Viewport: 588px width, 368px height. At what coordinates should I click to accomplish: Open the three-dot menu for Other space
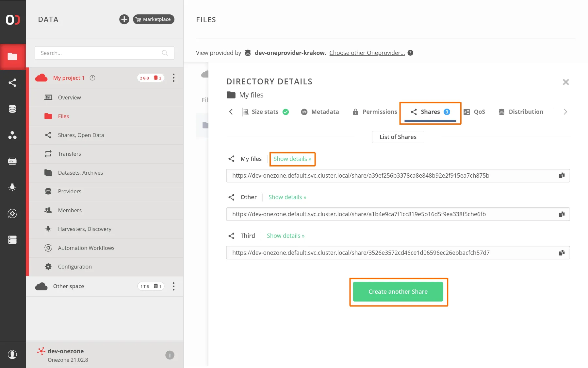(x=173, y=286)
